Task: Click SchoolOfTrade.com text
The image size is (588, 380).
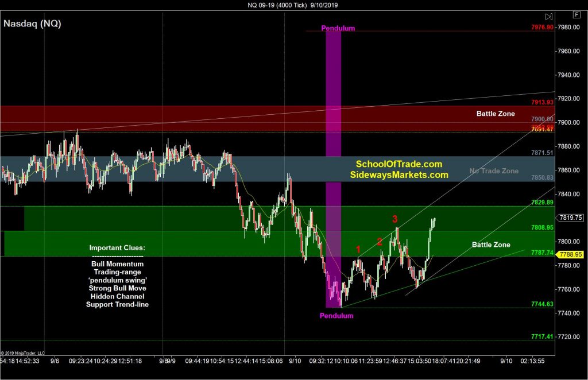Action: point(399,164)
